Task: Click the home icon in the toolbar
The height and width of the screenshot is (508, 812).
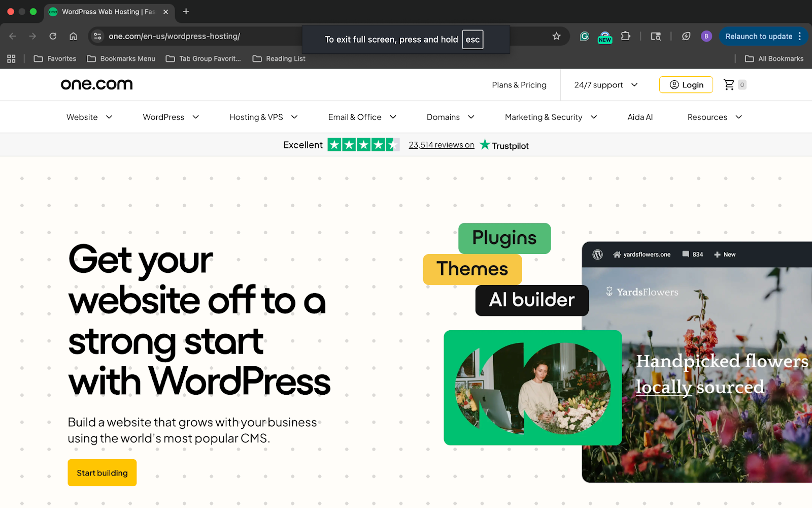Action: click(x=73, y=36)
